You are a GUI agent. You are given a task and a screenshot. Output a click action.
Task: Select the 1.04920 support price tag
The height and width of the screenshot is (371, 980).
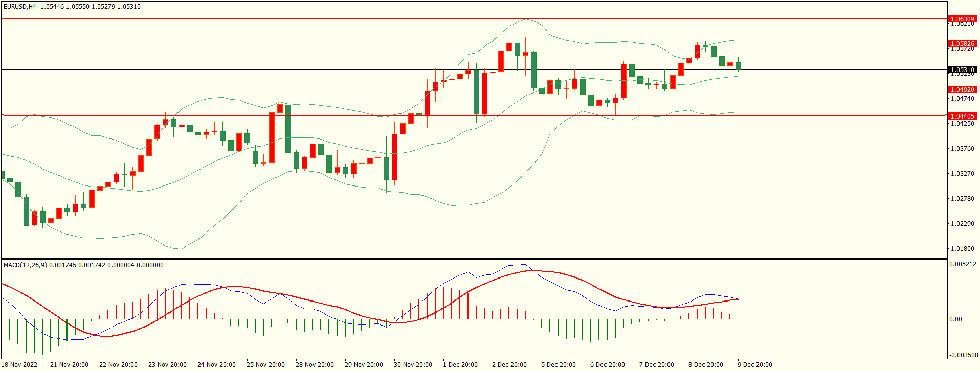pos(962,89)
